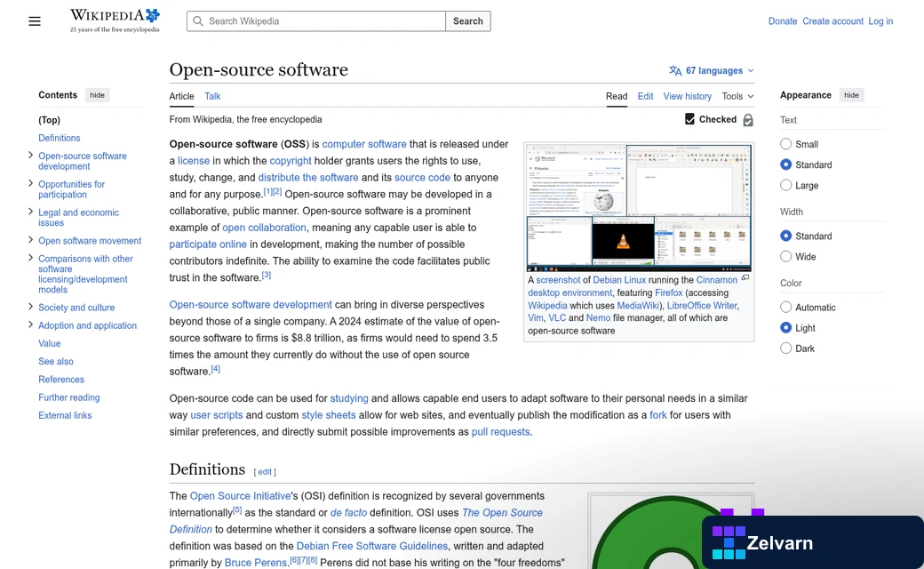Select Dark color mode
924x569 pixels.
[785, 349]
